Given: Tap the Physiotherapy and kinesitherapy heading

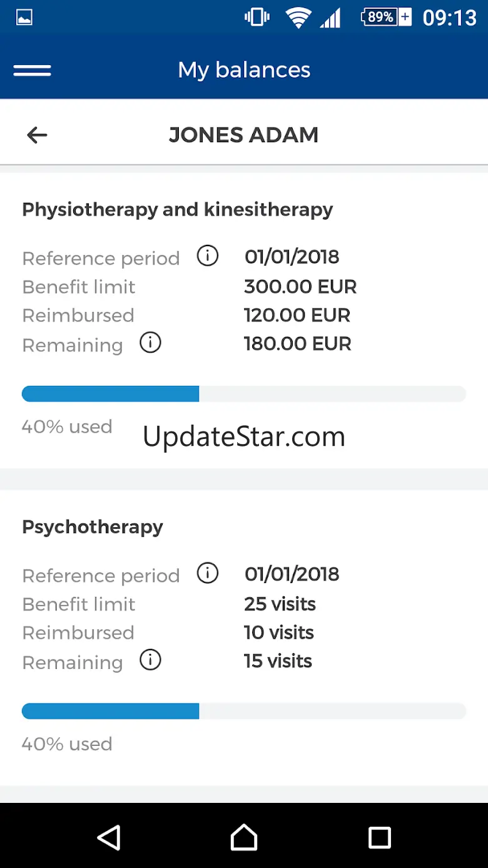Looking at the screenshot, I should point(177,209).
